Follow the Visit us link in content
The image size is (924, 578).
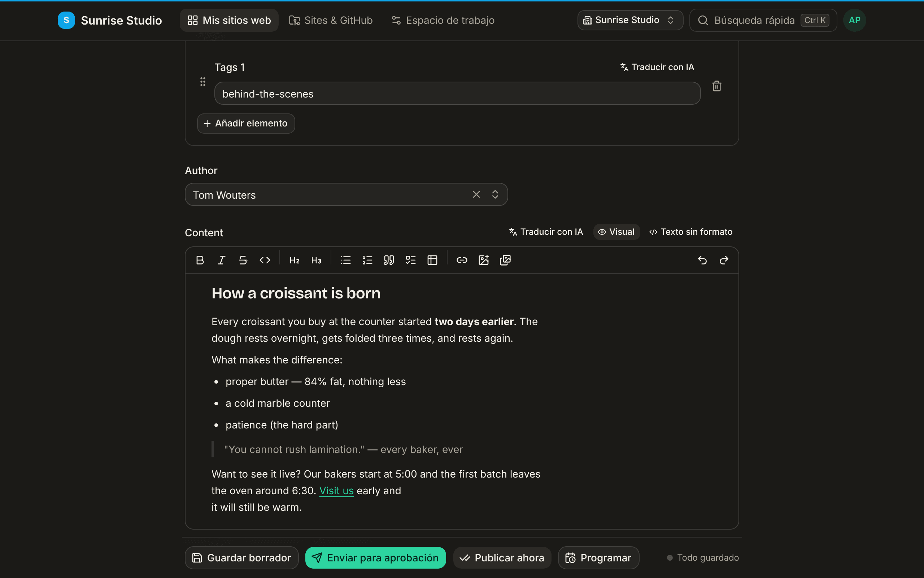pos(336,491)
